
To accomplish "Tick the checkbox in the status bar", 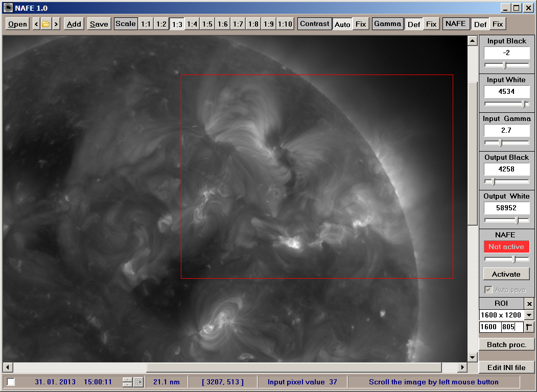I will point(11,382).
